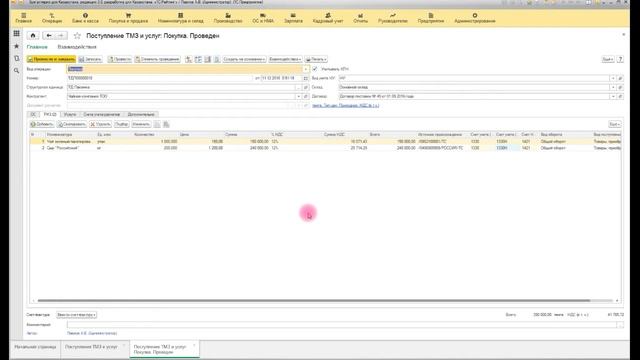Open the Зарплата section

point(293,18)
